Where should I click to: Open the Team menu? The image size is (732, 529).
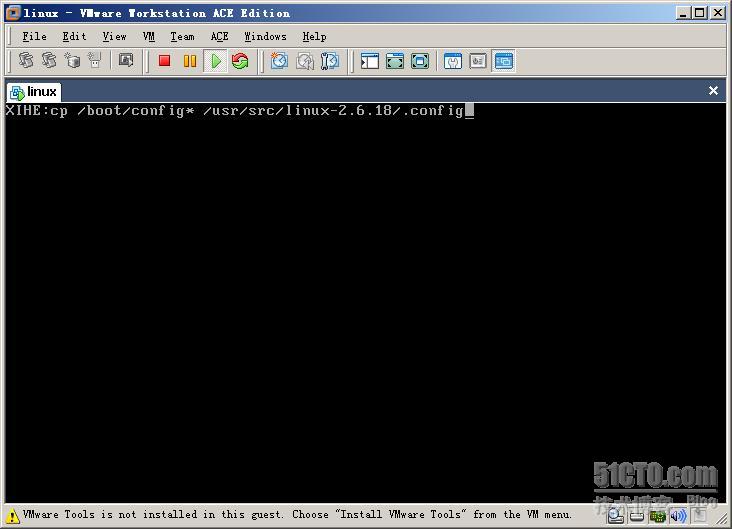182,36
